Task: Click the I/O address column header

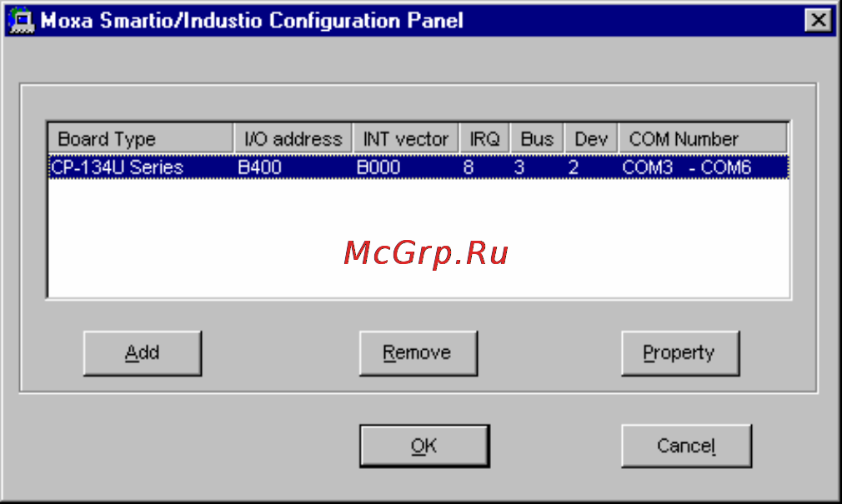Action: coord(293,139)
